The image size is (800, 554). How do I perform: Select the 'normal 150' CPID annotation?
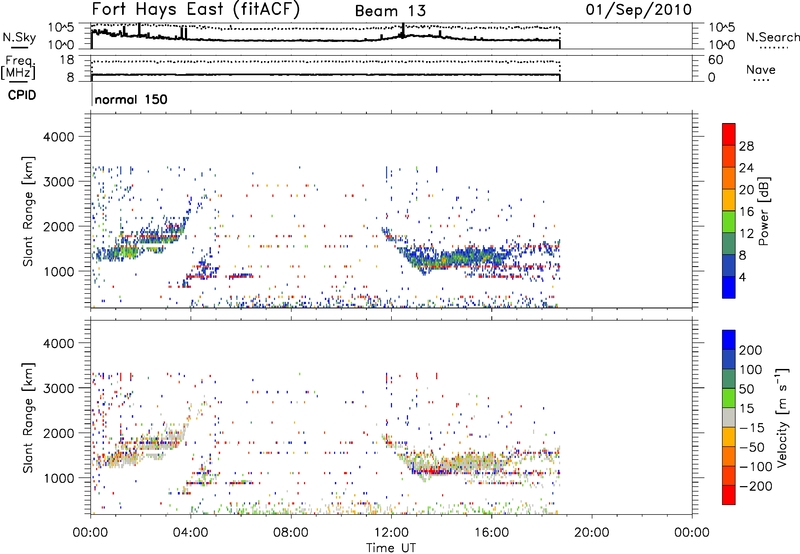pyautogui.click(x=131, y=99)
